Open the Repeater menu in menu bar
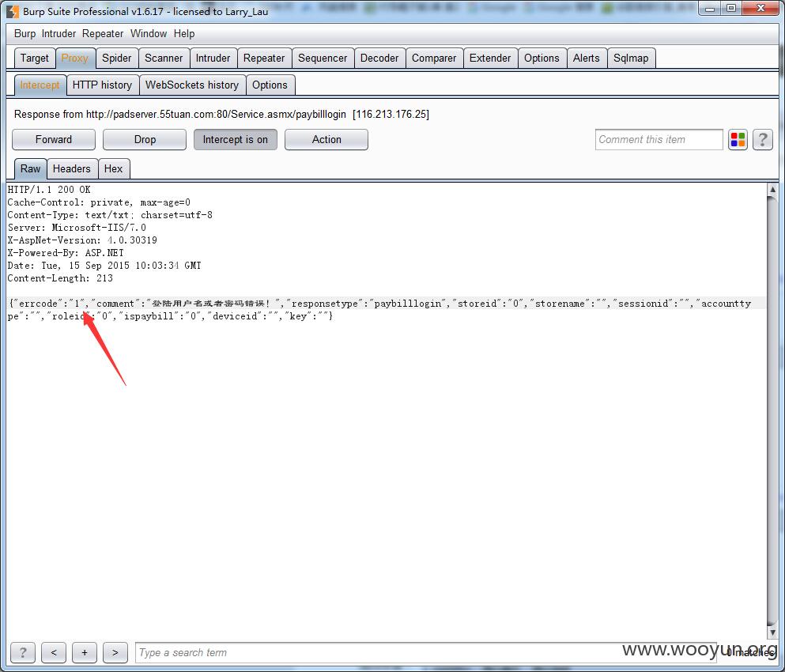 tap(103, 33)
